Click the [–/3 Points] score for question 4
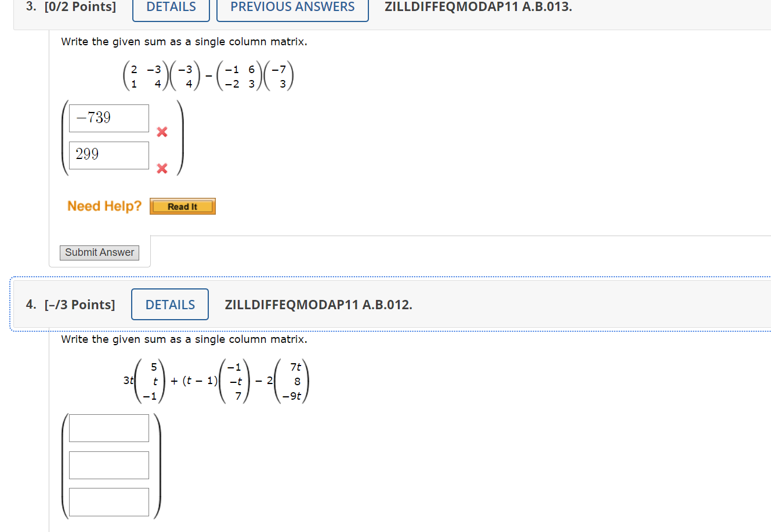 pyautogui.click(x=80, y=304)
